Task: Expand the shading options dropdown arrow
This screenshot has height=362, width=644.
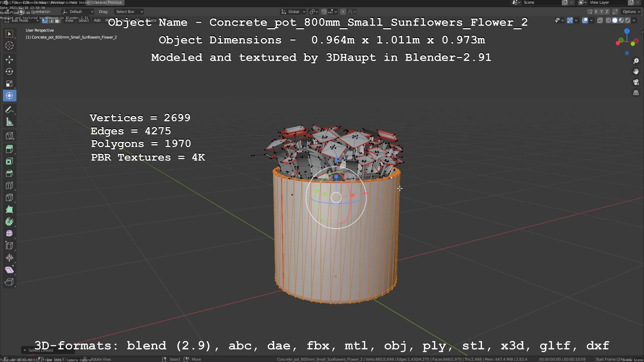Action: 634,20
